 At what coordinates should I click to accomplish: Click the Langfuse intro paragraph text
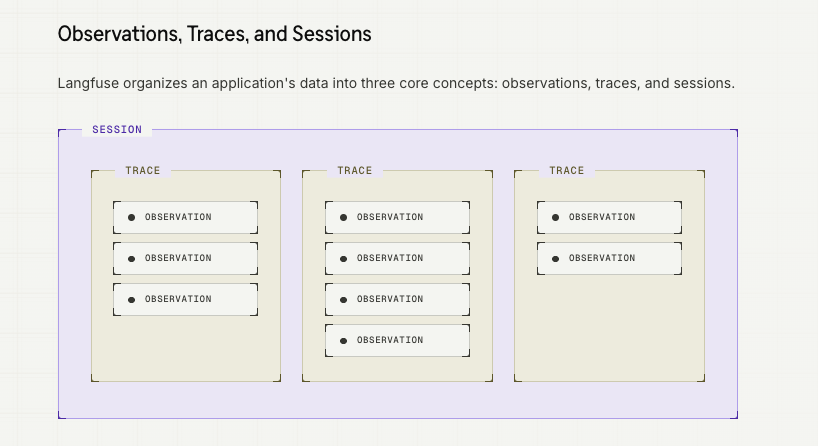pyautogui.click(x=396, y=83)
